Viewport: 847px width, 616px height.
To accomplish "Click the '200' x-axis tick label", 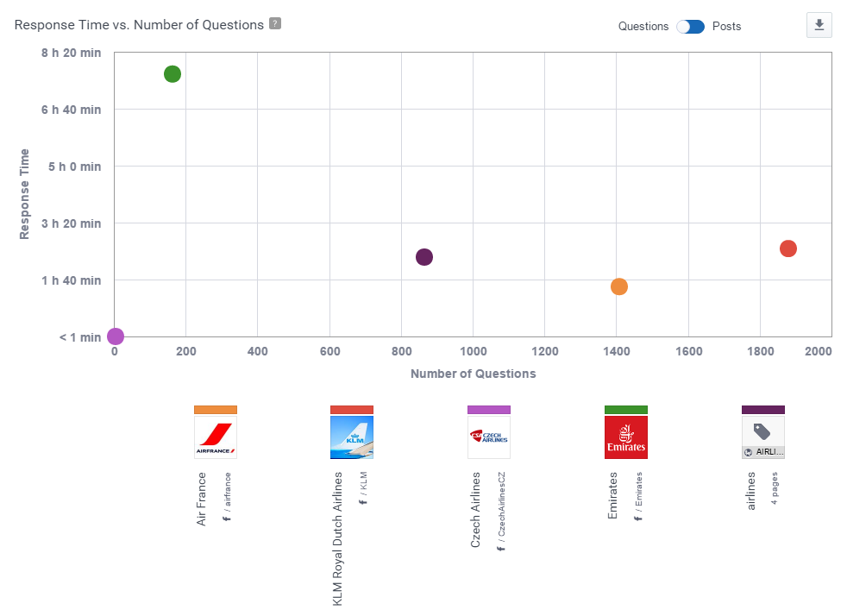I will coord(185,351).
